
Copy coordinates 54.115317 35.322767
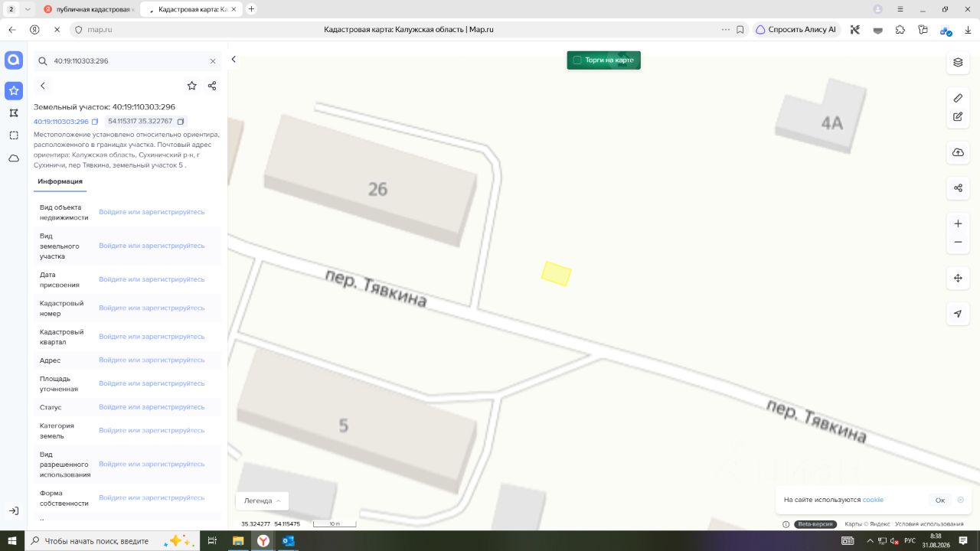coord(181,122)
